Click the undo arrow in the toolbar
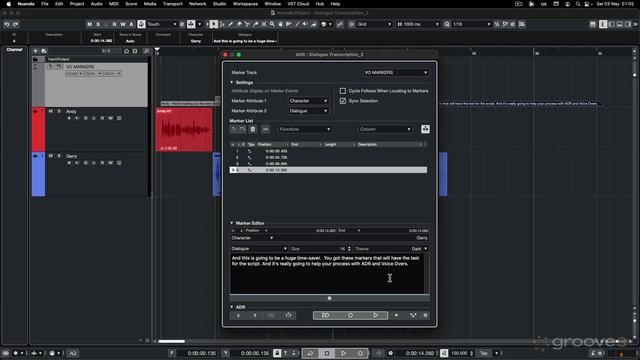 pyautogui.click(x=7, y=24)
